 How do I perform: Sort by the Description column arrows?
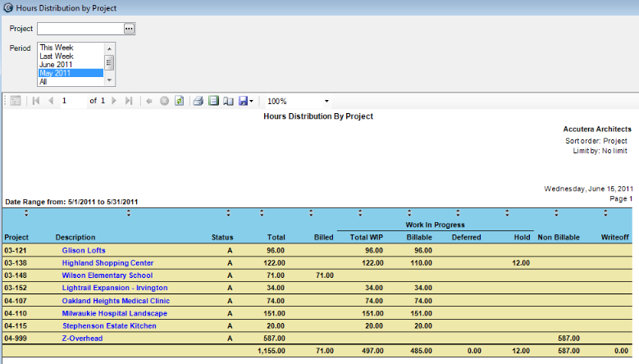pos(128,213)
